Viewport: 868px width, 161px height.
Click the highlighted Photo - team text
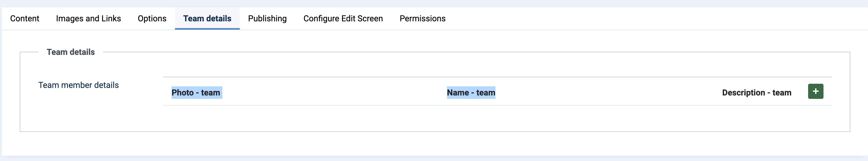[x=196, y=93]
